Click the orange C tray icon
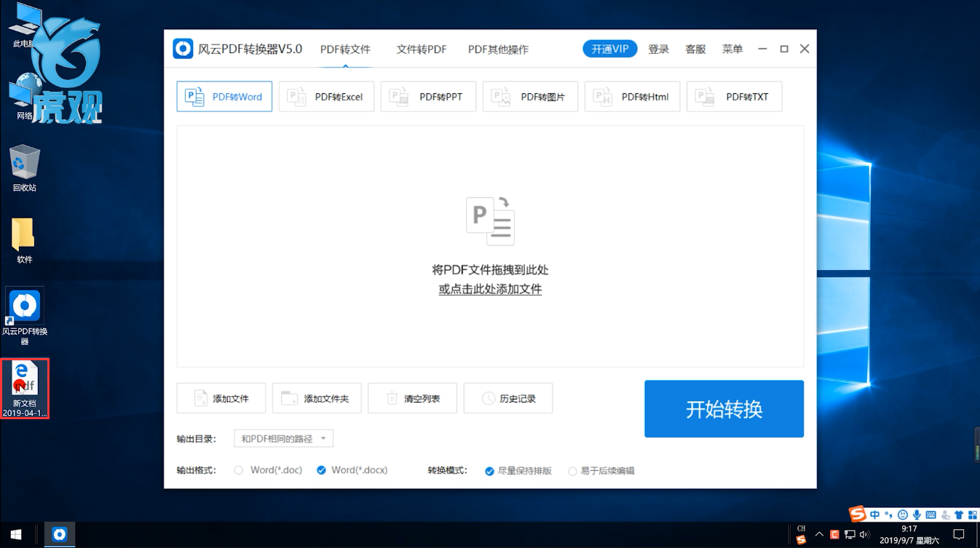Image resolution: width=980 pixels, height=548 pixels. pyautogui.click(x=834, y=535)
